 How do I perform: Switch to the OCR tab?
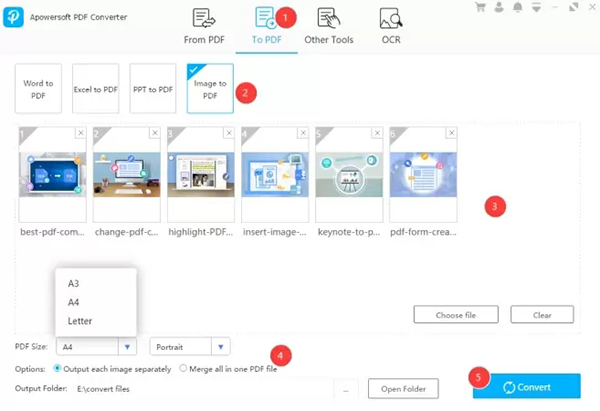coord(392,26)
